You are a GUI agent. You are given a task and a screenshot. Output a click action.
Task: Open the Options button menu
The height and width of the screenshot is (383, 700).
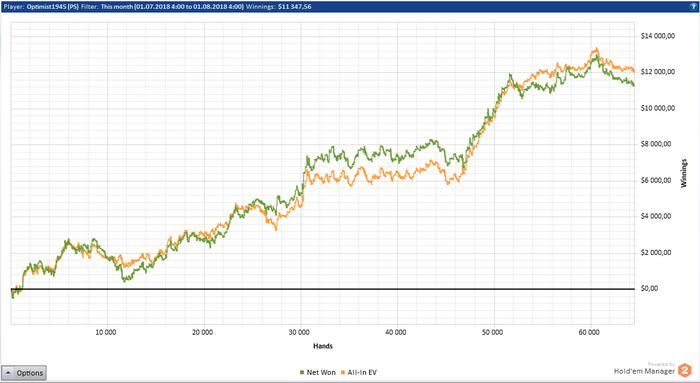coord(24,373)
